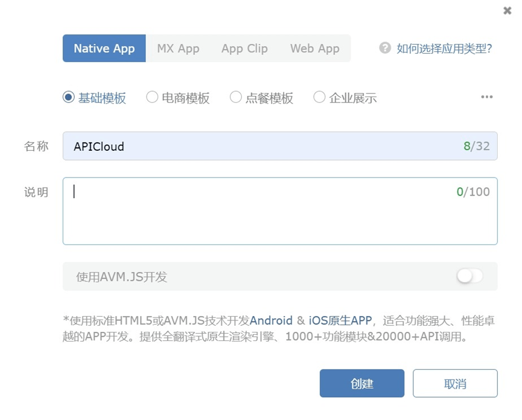This screenshot has width=522, height=420.
Task: Enable the 使用AVM.JS开发 toggle switch
Action: (x=469, y=276)
